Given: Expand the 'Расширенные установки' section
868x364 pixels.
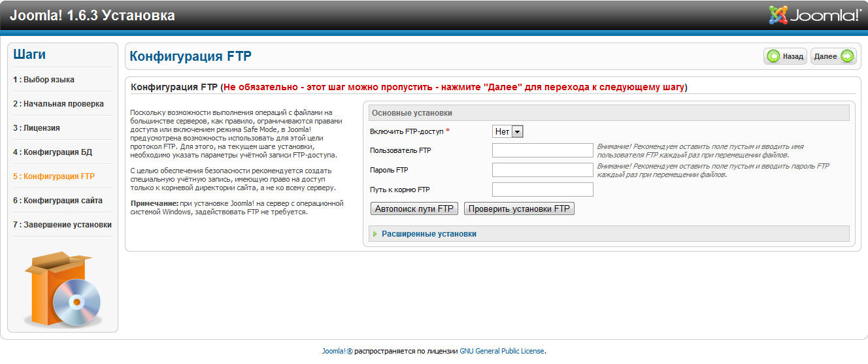Looking at the screenshot, I should (429, 234).
